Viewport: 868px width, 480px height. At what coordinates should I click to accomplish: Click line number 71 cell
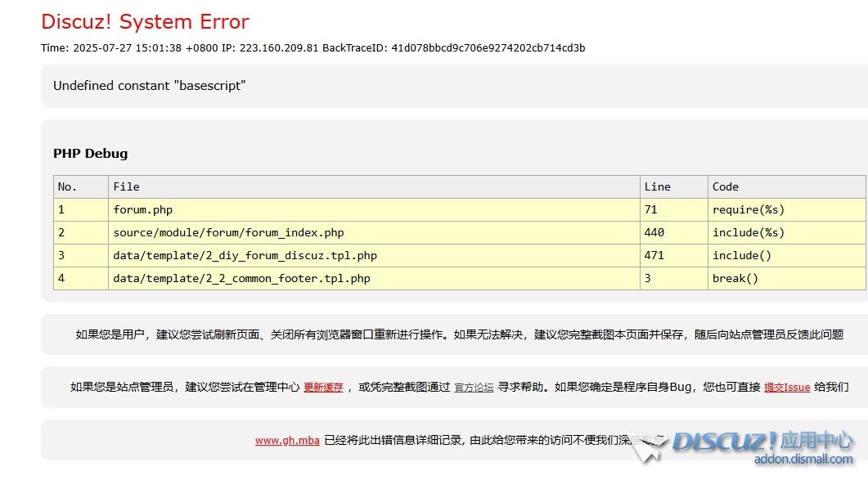673,210
